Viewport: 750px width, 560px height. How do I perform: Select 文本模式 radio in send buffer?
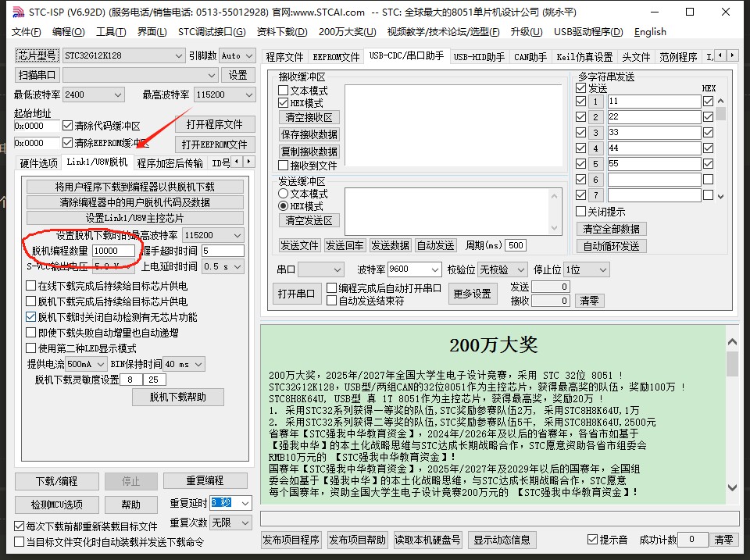point(283,194)
